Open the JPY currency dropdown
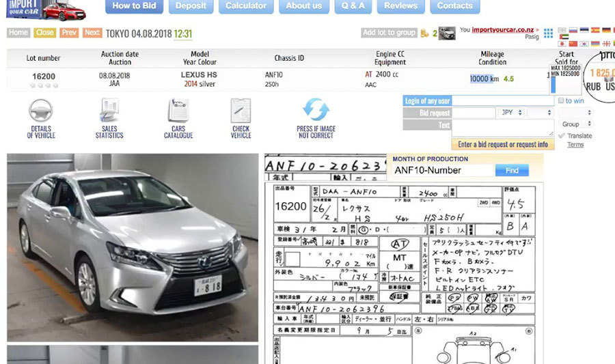The height and width of the screenshot is (364, 615). coord(511,113)
